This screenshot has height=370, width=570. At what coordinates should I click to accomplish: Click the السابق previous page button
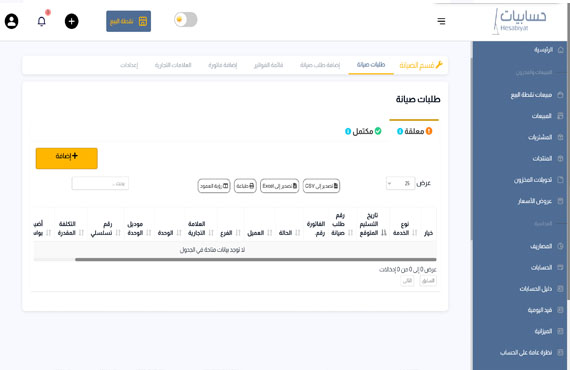coord(428,281)
